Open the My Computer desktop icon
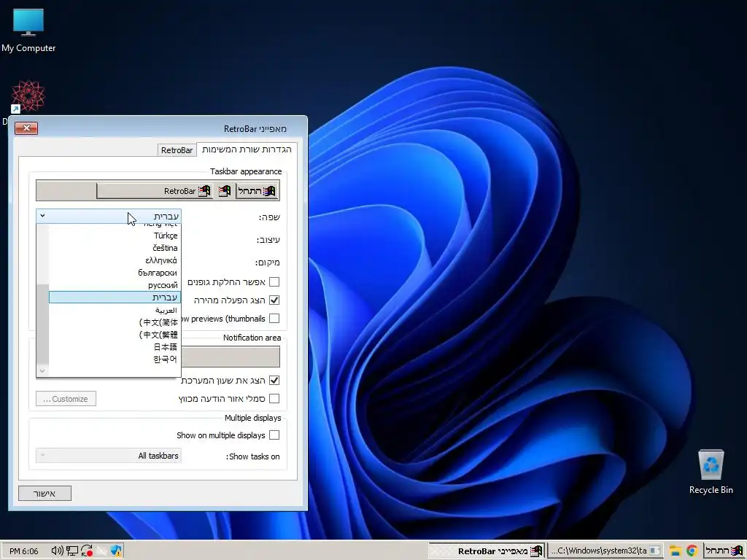This screenshot has width=747, height=560. [28, 30]
